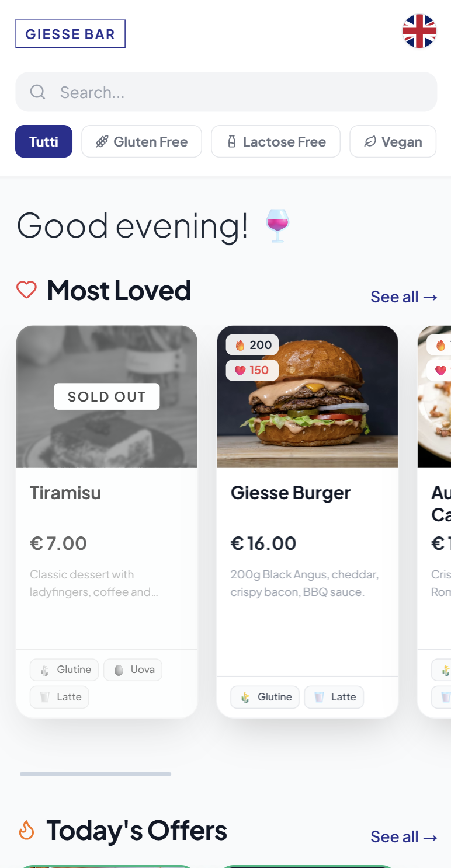Viewport: 451px width, 868px height.
Task: Click the Latte allergen tag on Giesse Burger
Action: 334,697
